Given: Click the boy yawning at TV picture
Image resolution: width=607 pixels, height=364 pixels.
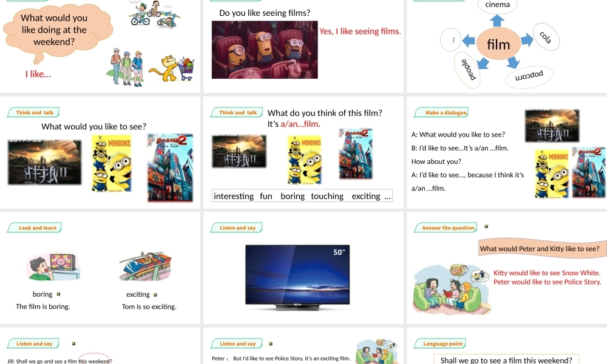Looking at the screenshot, I should (x=53, y=267).
